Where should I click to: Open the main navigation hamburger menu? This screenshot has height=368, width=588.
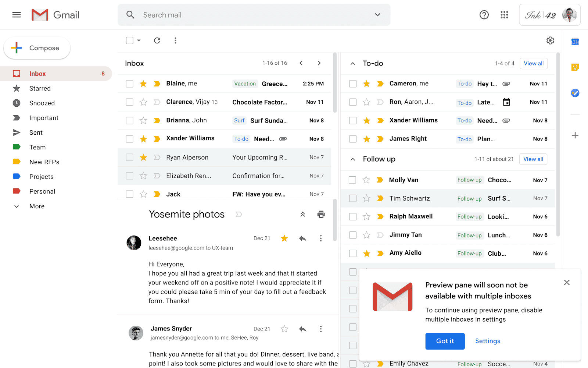(x=17, y=15)
